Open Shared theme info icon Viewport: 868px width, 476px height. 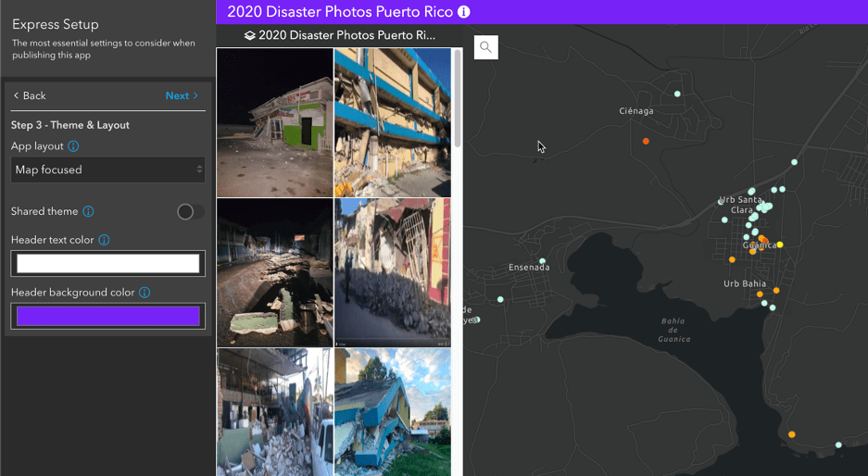point(88,211)
